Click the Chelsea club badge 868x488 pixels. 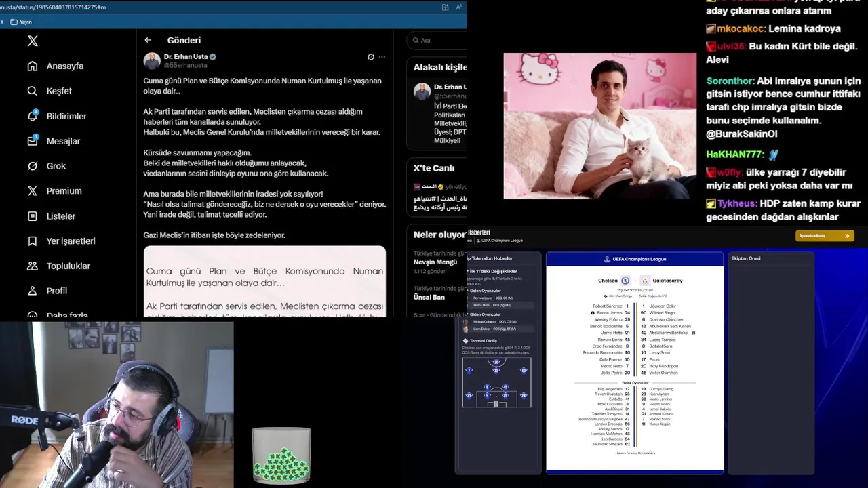pyautogui.click(x=625, y=281)
